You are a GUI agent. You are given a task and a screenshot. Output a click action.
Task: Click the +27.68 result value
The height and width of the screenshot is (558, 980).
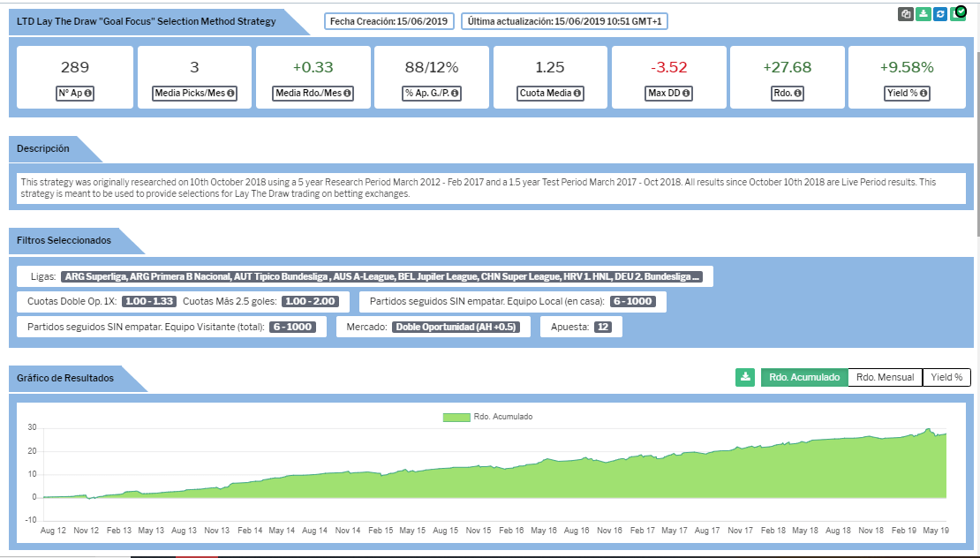(x=788, y=67)
